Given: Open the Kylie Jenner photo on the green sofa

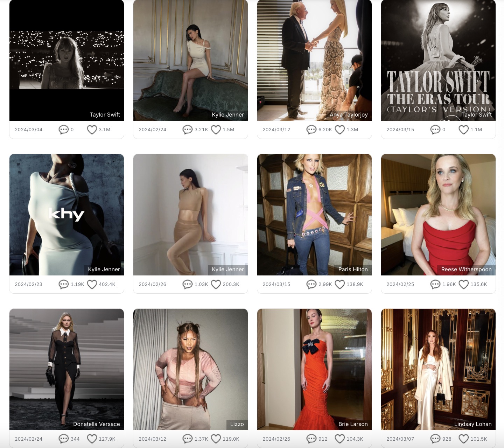Looking at the screenshot, I should pos(190,60).
